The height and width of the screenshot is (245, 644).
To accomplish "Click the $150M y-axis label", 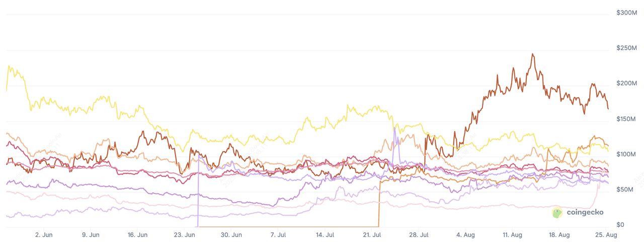I will point(627,119).
